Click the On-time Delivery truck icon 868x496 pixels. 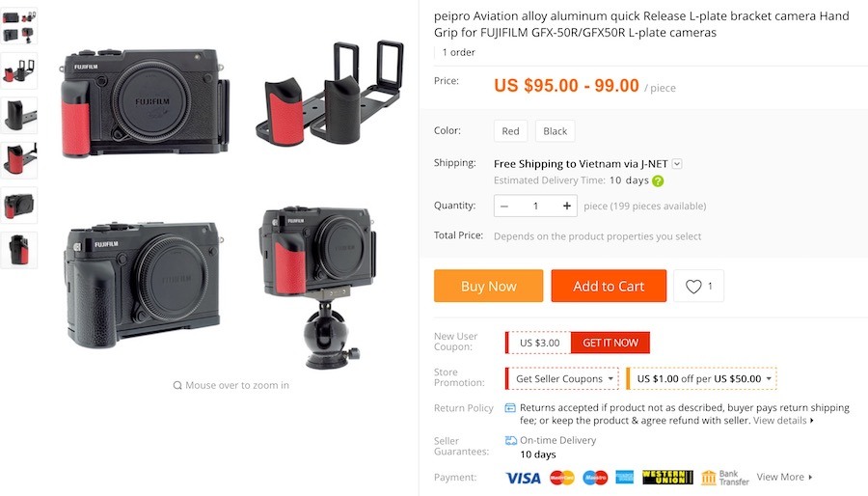coord(511,441)
